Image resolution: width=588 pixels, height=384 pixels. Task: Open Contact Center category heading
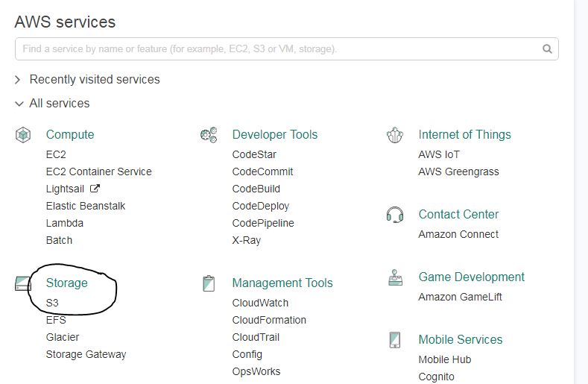point(458,214)
